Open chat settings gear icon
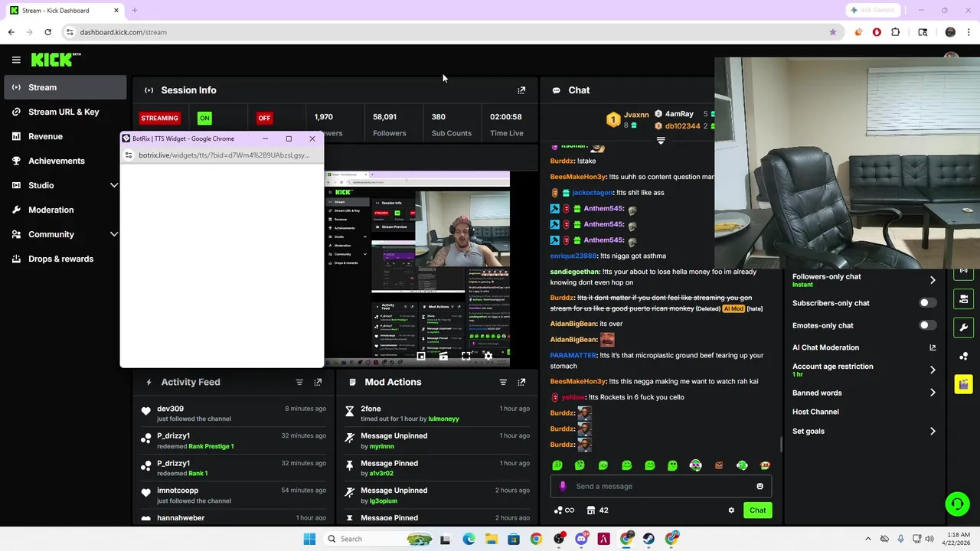Image resolution: width=980 pixels, height=551 pixels. [x=731, y=510]
